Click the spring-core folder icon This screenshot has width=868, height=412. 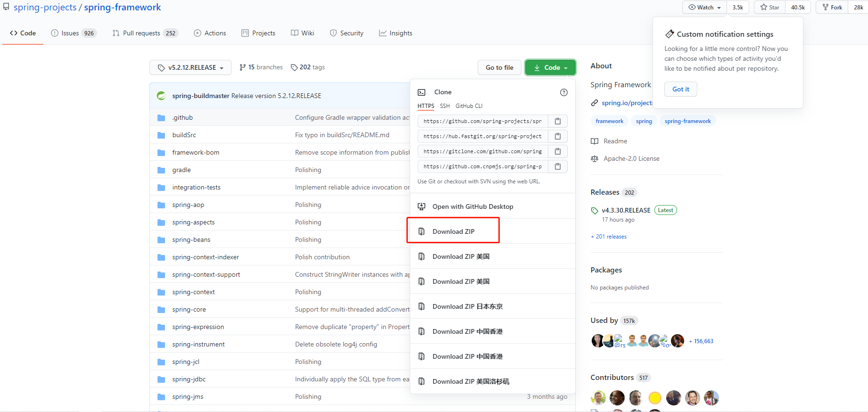(161, 310)
